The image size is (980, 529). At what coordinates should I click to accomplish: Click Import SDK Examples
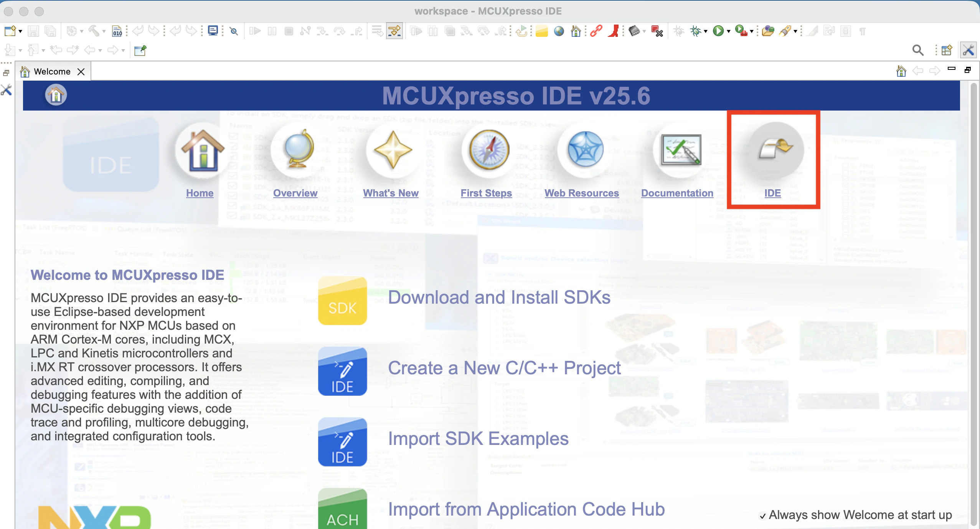pos(478,439)
